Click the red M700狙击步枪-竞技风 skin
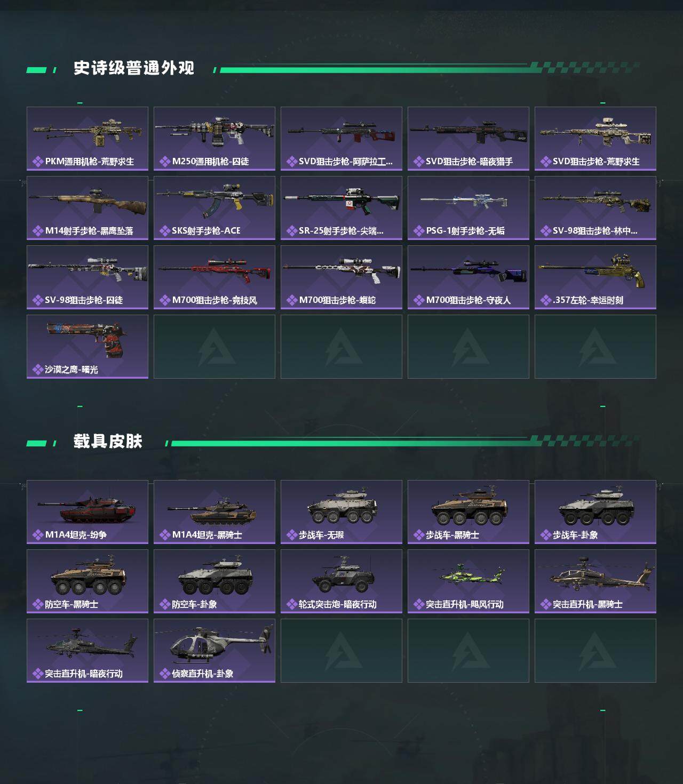683x784 pixels. 215,277
